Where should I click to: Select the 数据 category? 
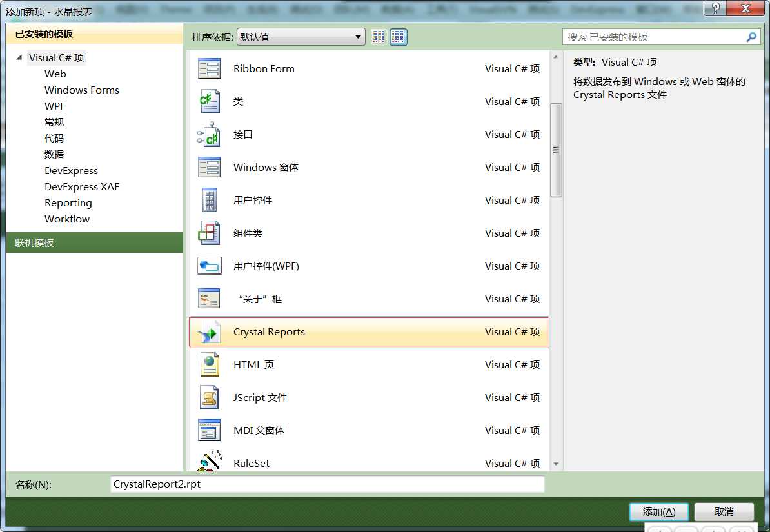[54, 154]
